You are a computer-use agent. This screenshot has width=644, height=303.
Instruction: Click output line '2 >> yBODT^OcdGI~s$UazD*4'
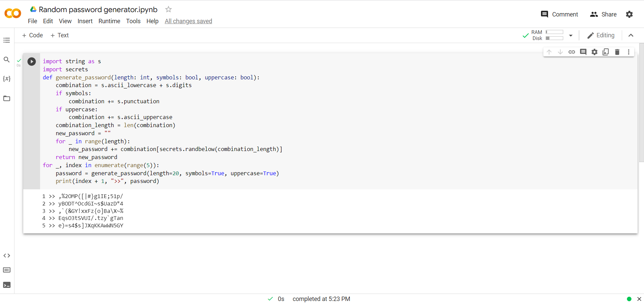click(83, 203)
